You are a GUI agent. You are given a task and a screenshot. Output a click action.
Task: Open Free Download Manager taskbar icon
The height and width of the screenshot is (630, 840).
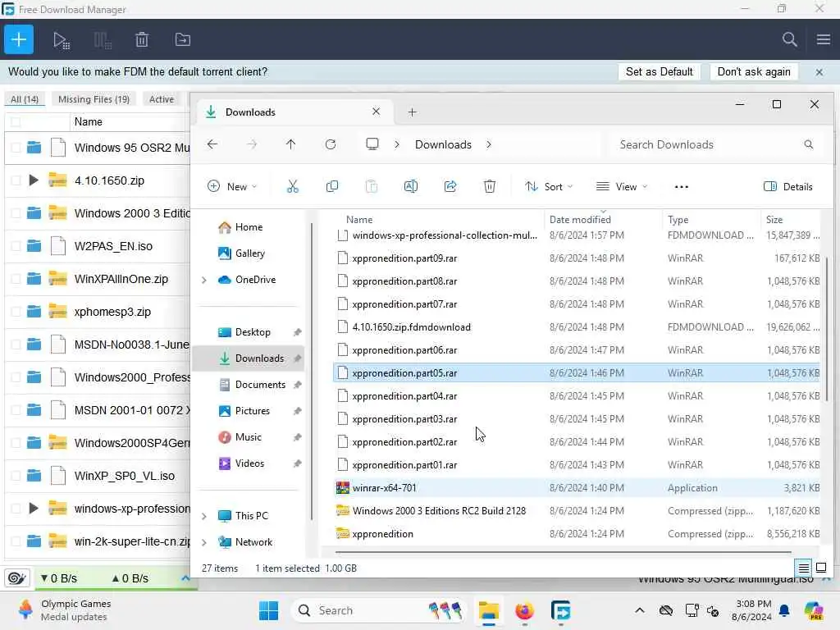pos(560,610)
